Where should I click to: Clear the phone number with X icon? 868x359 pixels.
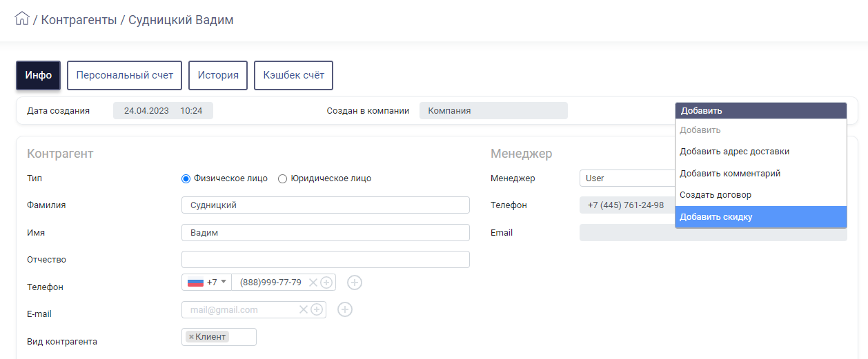coord(313,282)
